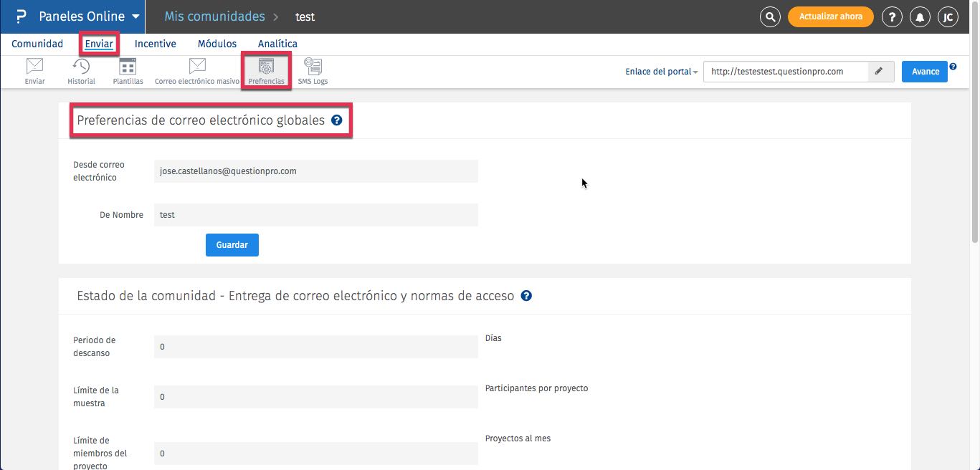This screenshot has height=470, width=980.
Task: Switch to the Comunidad tab
Action: [x=37, y=44]
